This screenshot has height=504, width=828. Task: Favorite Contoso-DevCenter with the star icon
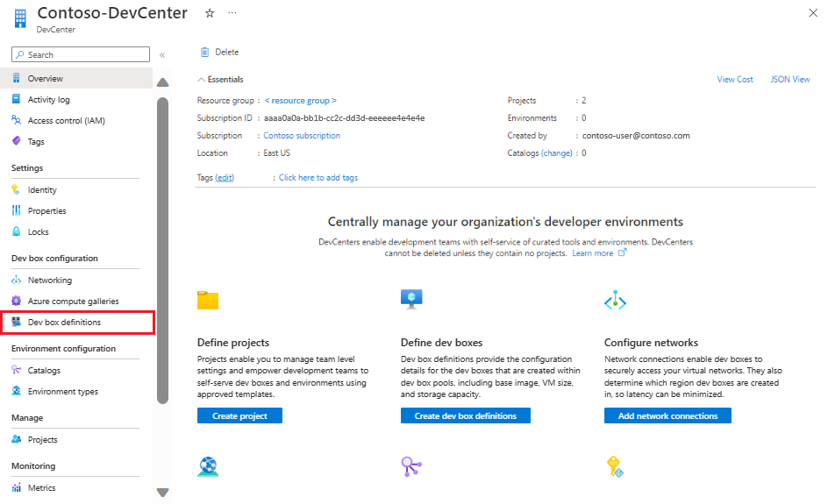tap(210, 13)
